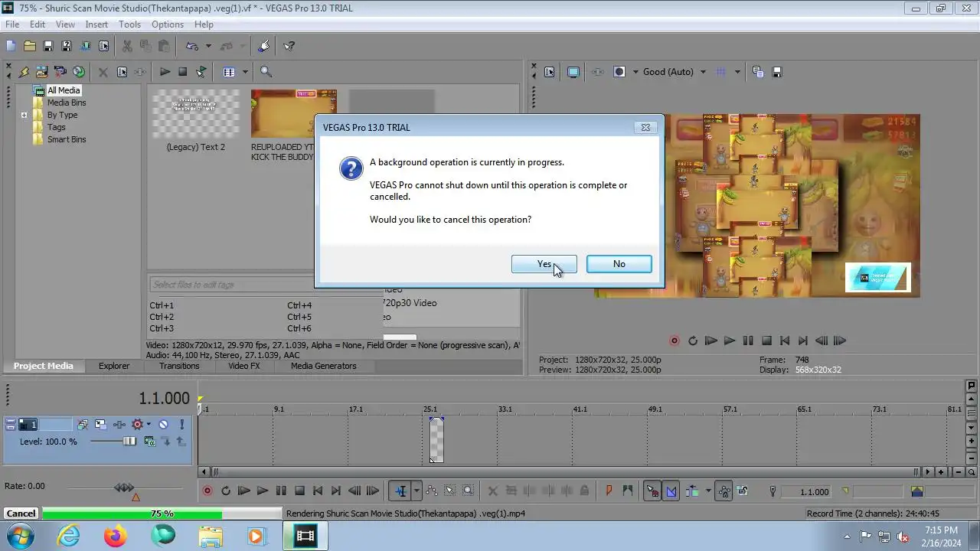Viewport: 980px width, 551px height.
Task: Open the Options menu
Action: [x=167, y=24]
